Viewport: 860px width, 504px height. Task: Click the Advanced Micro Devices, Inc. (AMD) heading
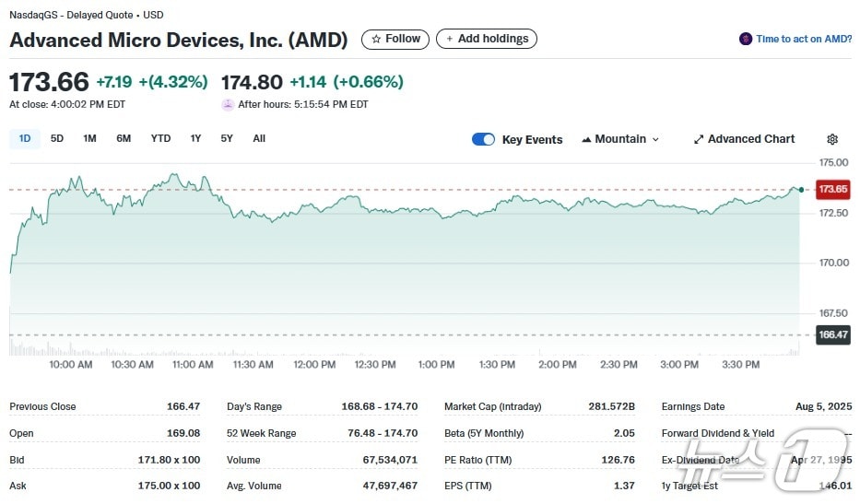coord(179,40)
